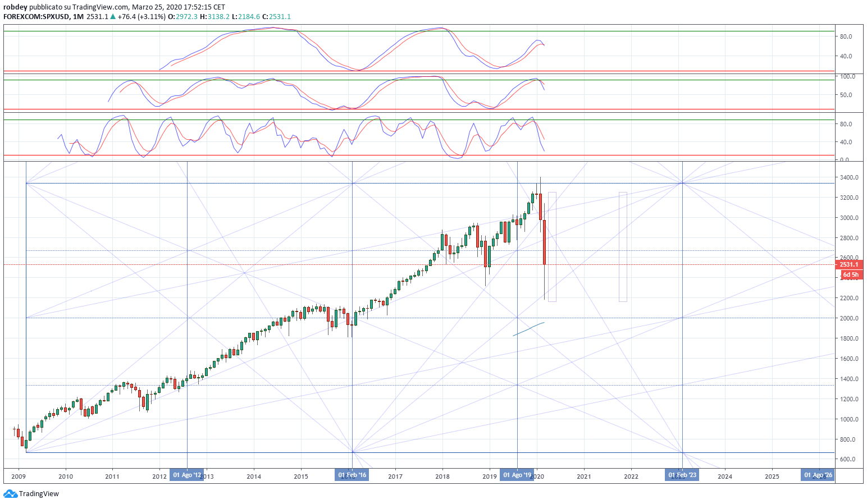This screenshot has width=867, height=504.
Task: Select the 01 Ago '12 date marker
Action: point(187,475)
